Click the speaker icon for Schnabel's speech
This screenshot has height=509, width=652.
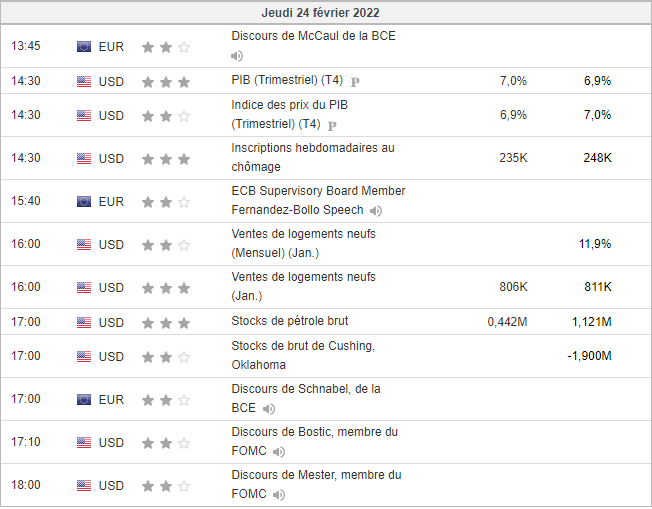pyautogui.click(x=269, y=409)
